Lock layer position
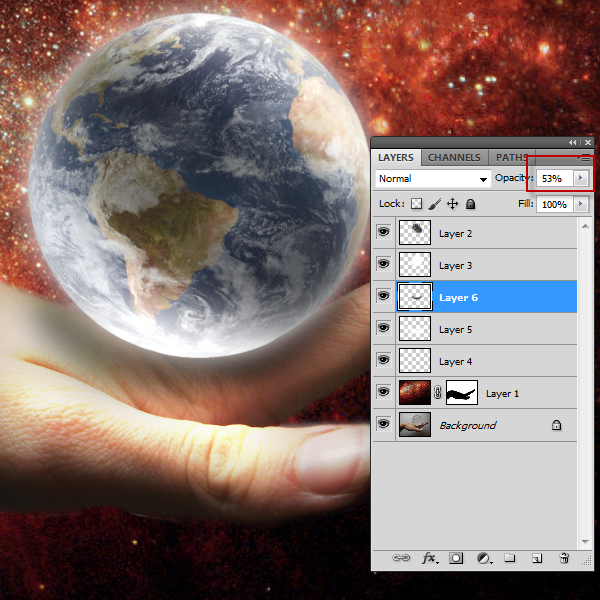The height and width of the screenshot is (600, 600). coord(452,204)
